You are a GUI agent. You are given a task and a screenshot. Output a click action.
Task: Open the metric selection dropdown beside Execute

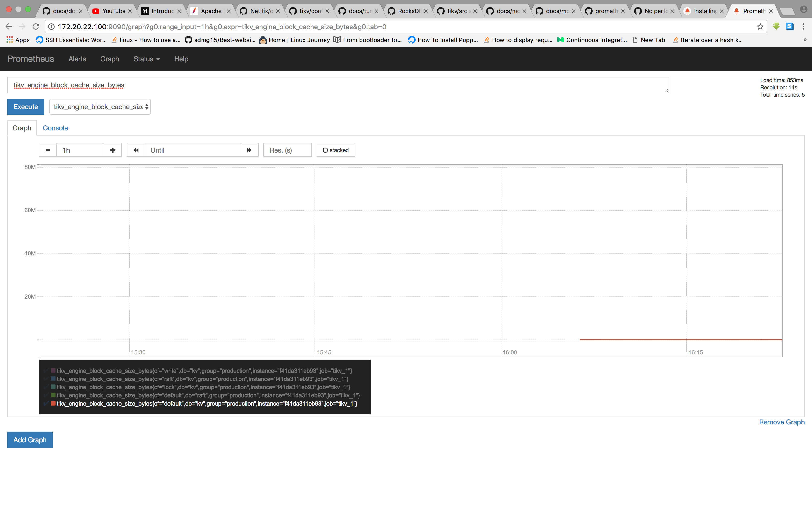click(100, 107)
